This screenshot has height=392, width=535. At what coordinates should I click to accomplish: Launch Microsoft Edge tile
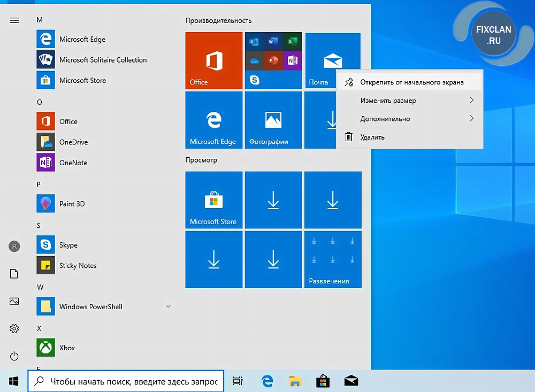(x=213, y=120)
